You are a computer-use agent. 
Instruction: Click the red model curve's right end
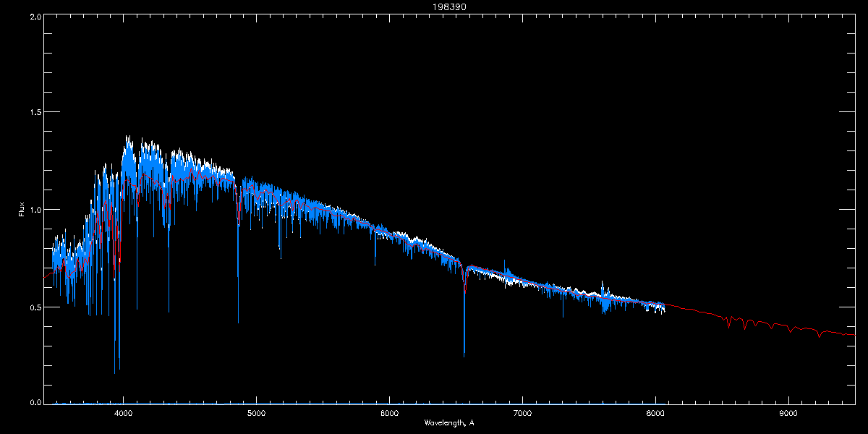click(x=854, y=335)
